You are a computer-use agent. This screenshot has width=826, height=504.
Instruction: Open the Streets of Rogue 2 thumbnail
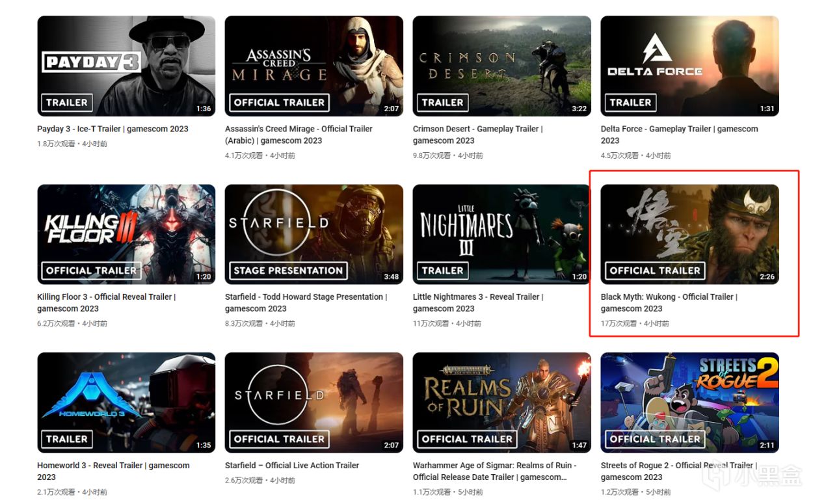tap(689, 403)
